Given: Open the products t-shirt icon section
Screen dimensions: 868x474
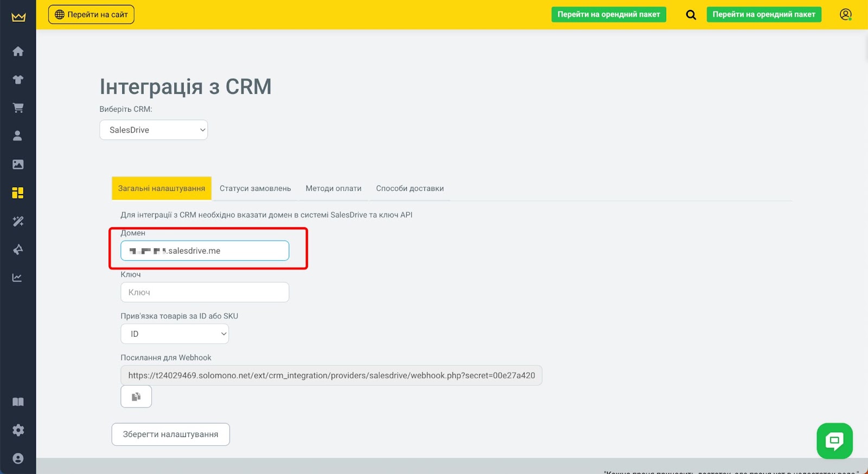Looking at the screenshot, I should pyautogui.click(x=18, y=80).
